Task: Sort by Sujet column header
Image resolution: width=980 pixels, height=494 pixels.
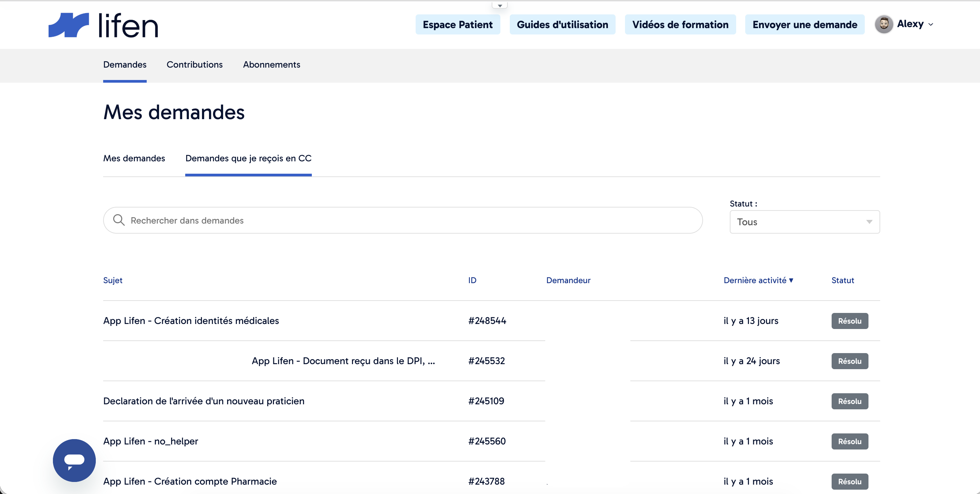Action: [113, 280]
